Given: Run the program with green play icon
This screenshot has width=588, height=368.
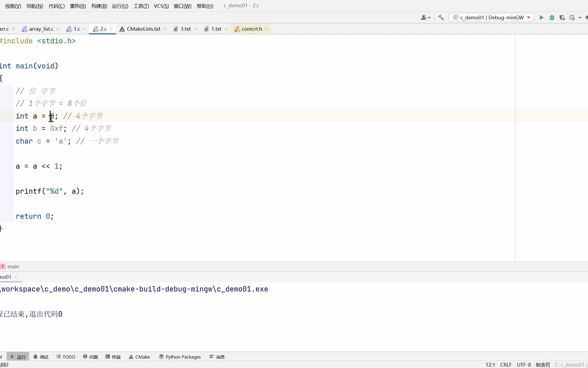Looking at the screenshot, I should click(x=541, y=18).
